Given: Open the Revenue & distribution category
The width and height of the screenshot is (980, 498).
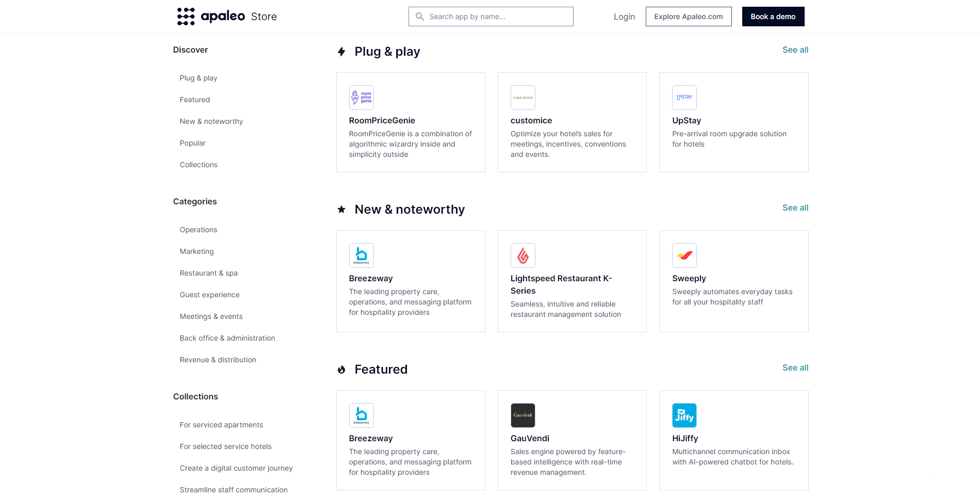Looking at the screenshot, I should [218, 360].
